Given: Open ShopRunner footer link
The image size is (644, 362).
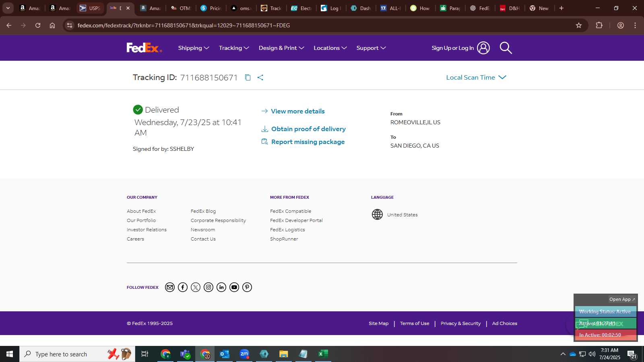Looking at the screenshot, I should pyautogui.click(x=284, y=239).
